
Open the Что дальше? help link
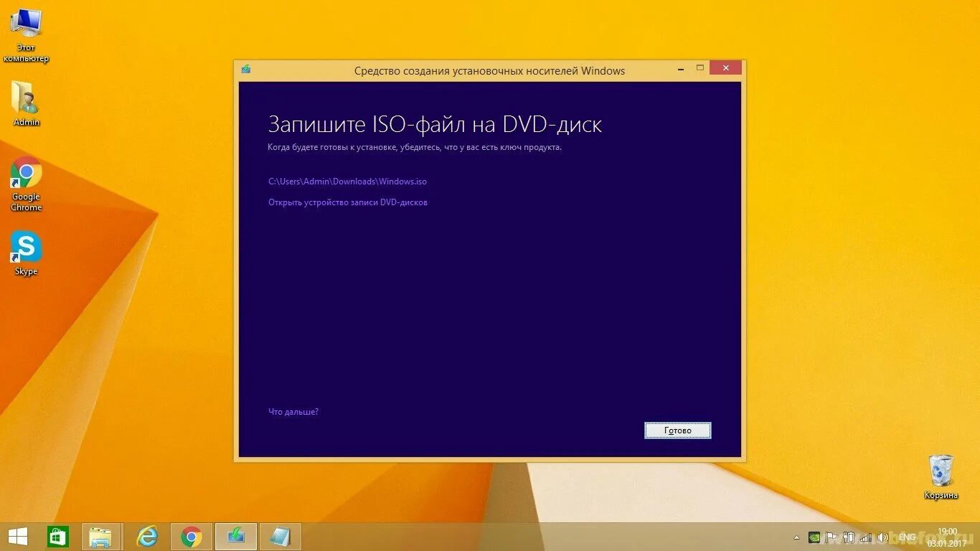point(293,412)
